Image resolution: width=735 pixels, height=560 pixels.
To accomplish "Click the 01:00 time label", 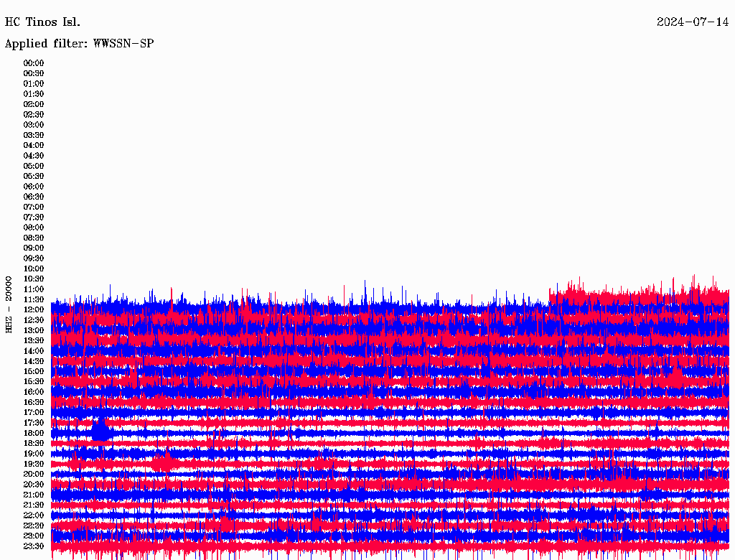I will pyautogui.click(x=34, y=83).
